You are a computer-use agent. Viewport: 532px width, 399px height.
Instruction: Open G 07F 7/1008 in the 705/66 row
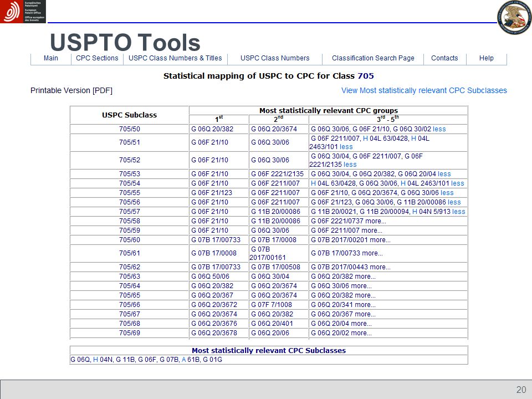(272, 305)
